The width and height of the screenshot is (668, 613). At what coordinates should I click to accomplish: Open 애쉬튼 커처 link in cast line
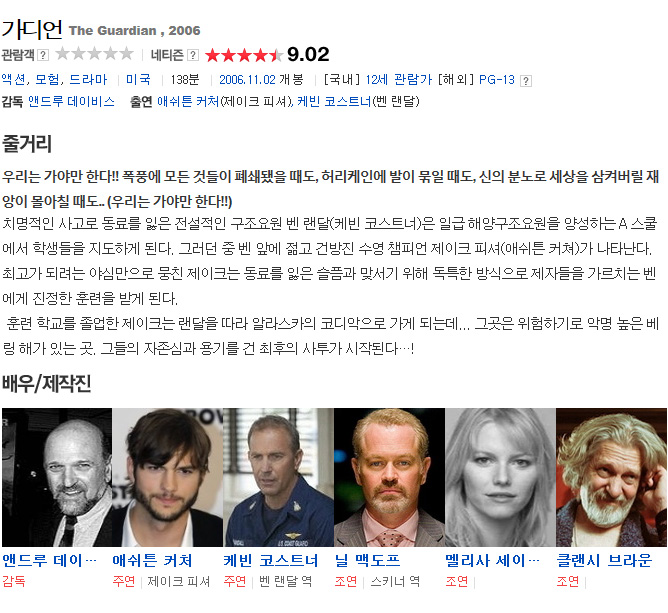[188, 101]
